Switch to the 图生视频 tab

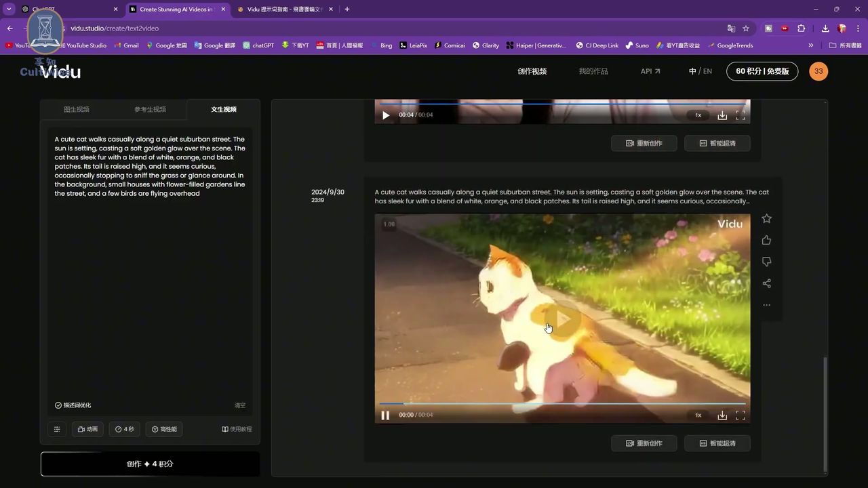tap(76, 109)
